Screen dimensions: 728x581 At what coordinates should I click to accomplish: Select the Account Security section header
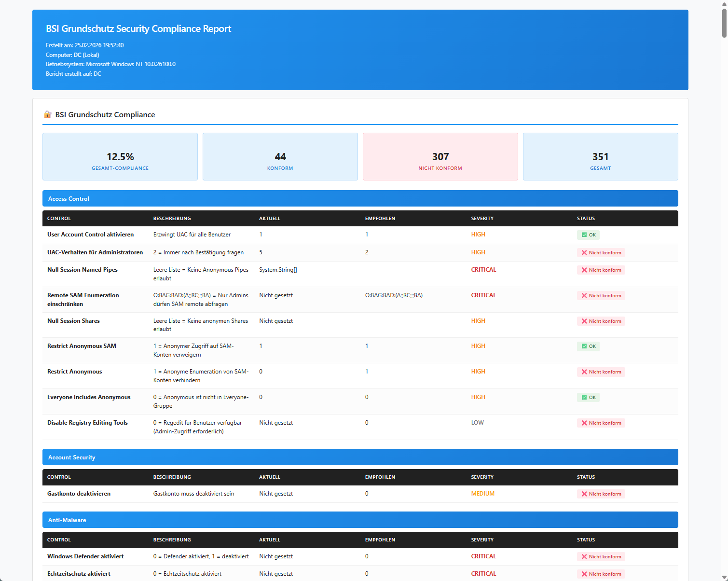tap(360, 457)
